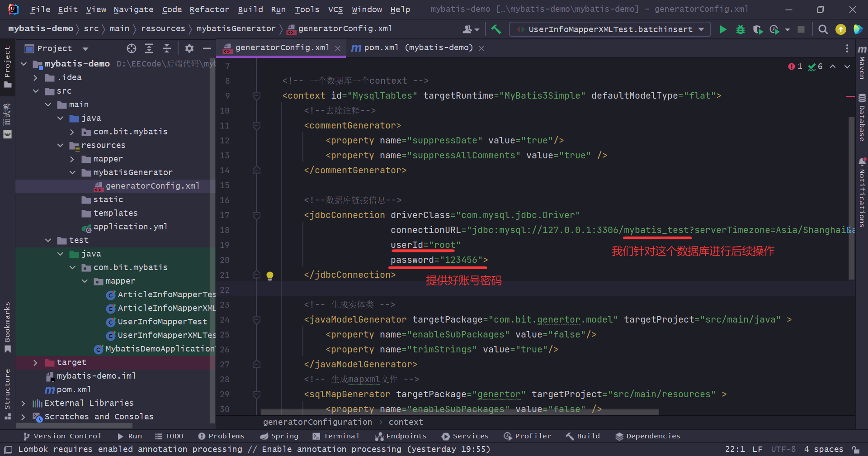Open editor tabs more options menu

(x=847, y=48)
